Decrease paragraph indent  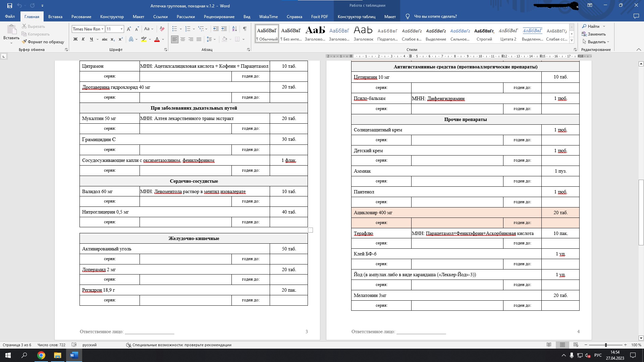tap(216, 29)
